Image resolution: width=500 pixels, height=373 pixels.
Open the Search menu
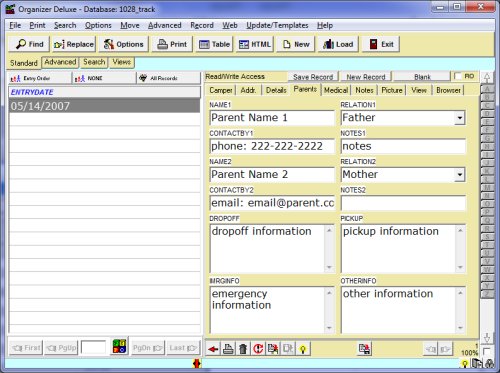pos(65,25)
